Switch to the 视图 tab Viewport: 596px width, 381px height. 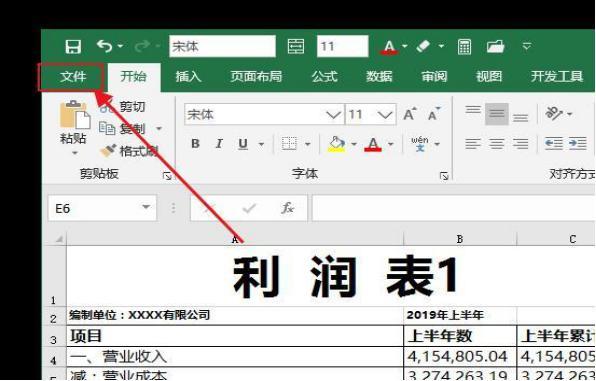[489, 76]
